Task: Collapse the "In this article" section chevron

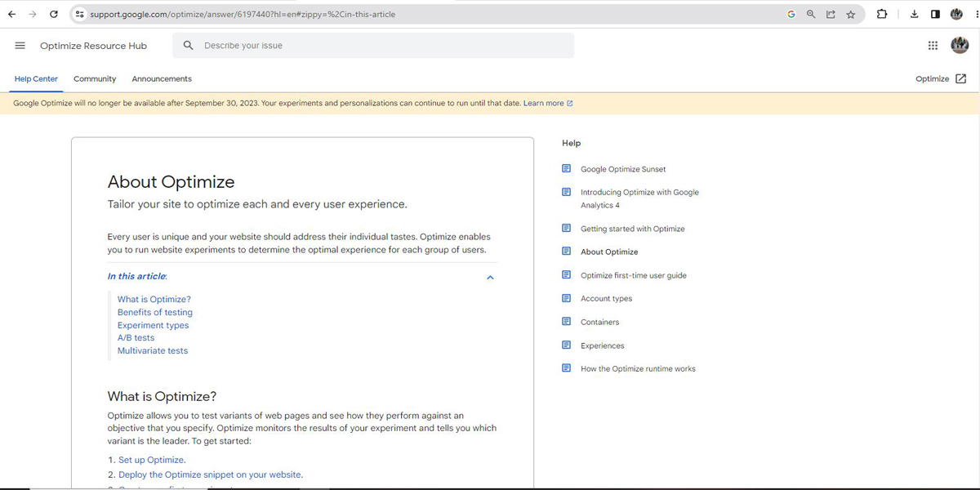Action: pyautogui.click(x=490, y=278)
